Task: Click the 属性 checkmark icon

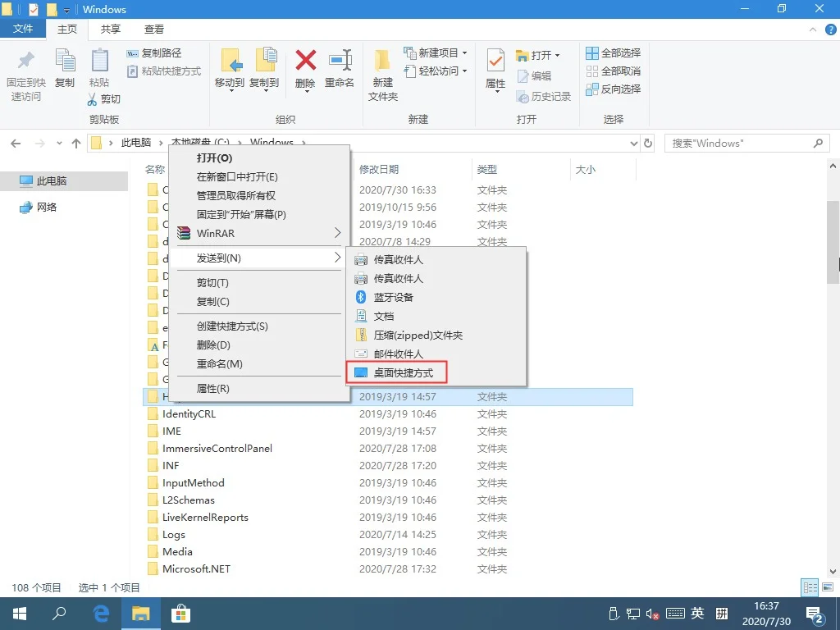Action: pyautogui.click(x=495, y=60)
